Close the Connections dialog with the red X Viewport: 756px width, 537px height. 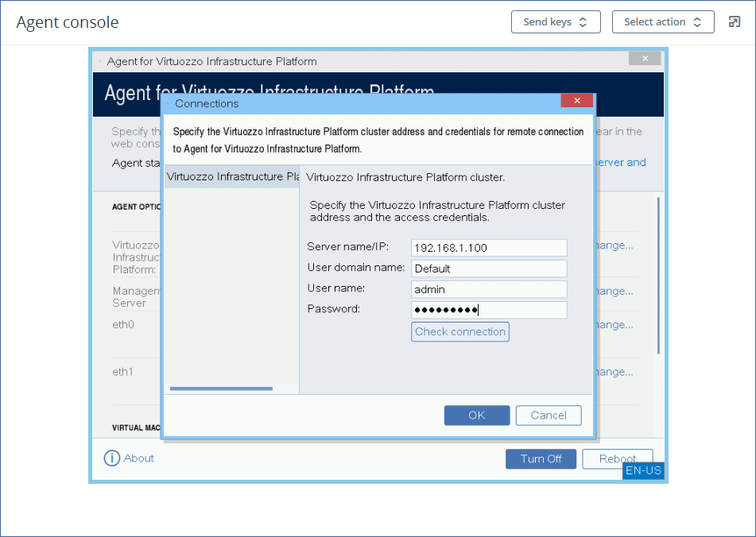576,101
